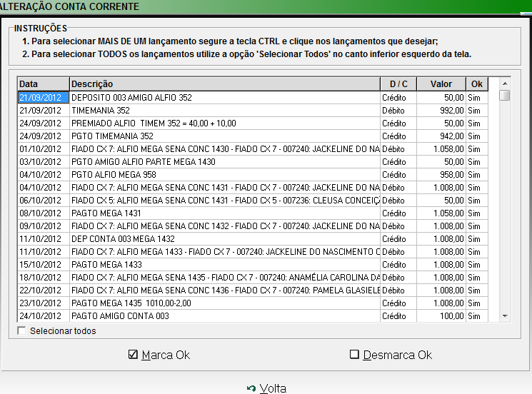Click the date 08/10/2012
Viewport: 532px width, 394px height.
41,213
